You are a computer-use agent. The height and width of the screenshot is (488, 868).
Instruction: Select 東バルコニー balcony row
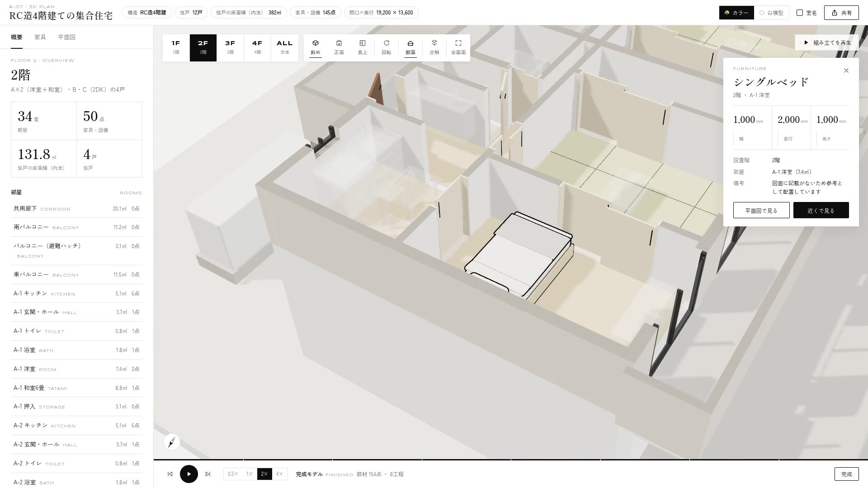[x=76, y=275]
